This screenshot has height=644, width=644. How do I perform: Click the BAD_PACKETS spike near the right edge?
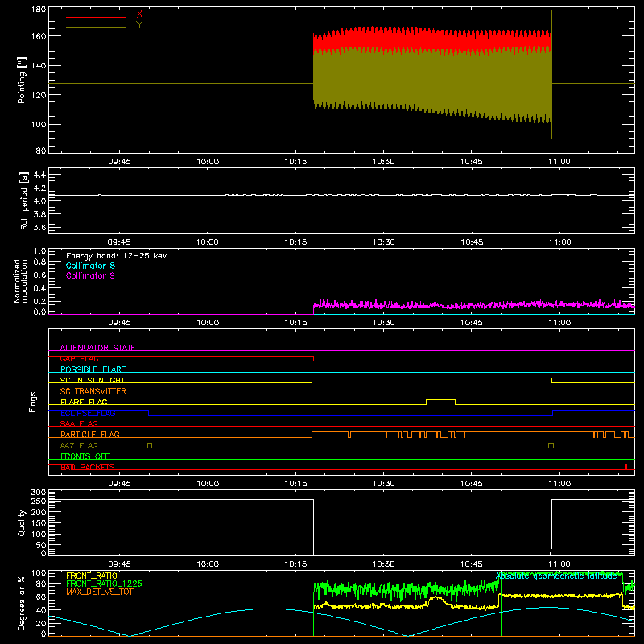tap(626, 467)
